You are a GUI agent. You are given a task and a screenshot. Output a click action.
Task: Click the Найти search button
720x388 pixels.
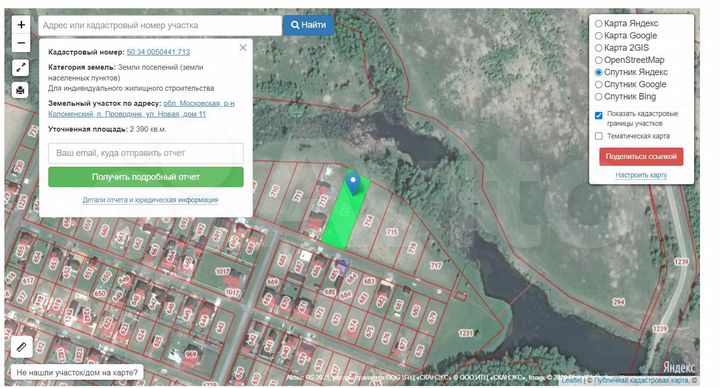point(309,25)
